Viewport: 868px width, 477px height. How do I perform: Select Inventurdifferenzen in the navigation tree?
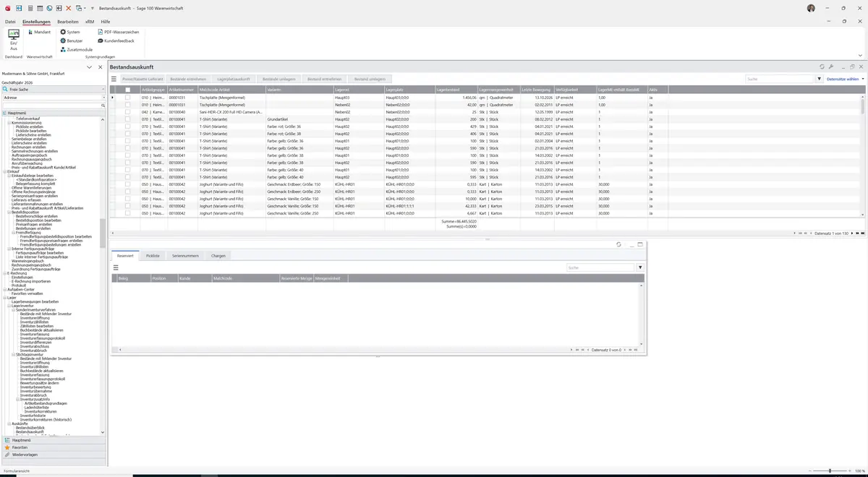coord(37,342)
